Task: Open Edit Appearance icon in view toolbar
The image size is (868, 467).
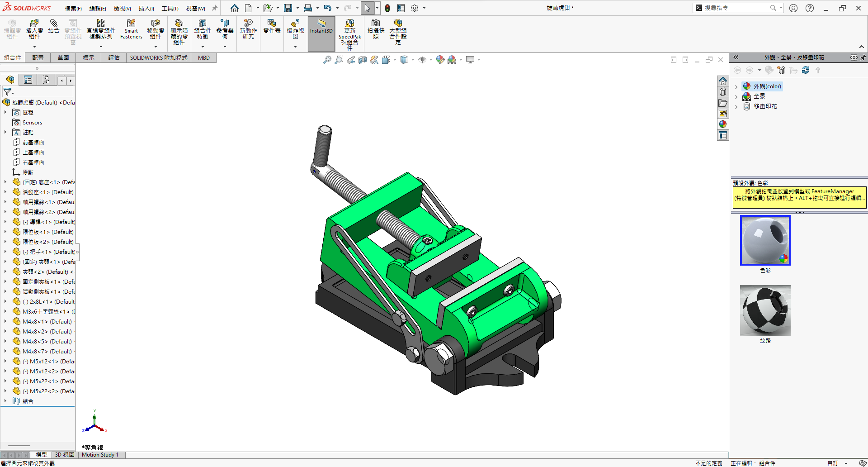Action: click(440, 60)
